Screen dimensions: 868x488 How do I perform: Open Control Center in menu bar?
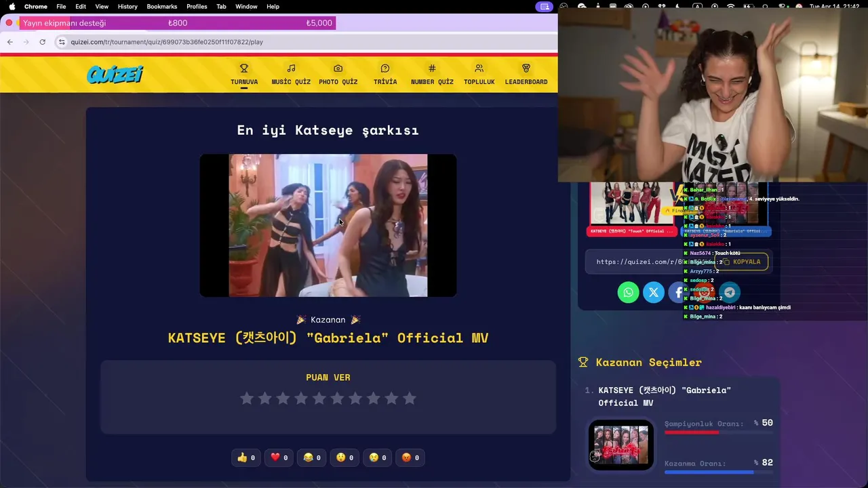point(782,6)
